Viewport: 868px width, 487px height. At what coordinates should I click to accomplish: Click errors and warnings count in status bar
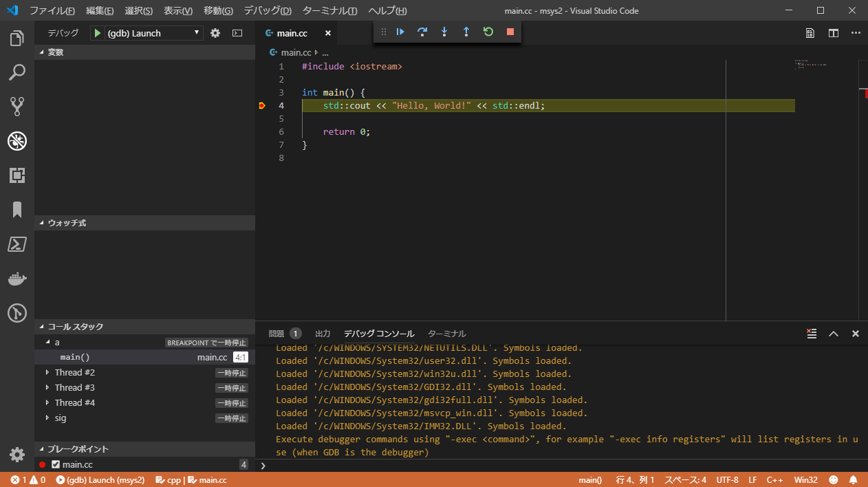pos(28,479)
